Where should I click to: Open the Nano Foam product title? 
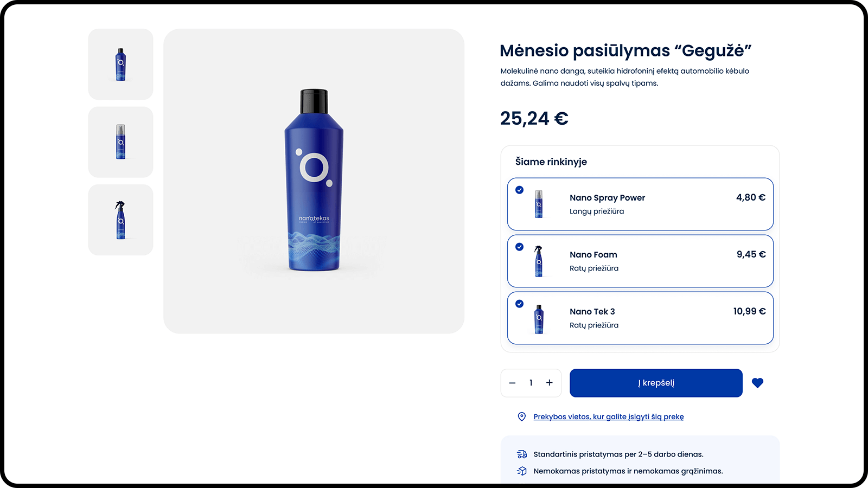point(593,255)
